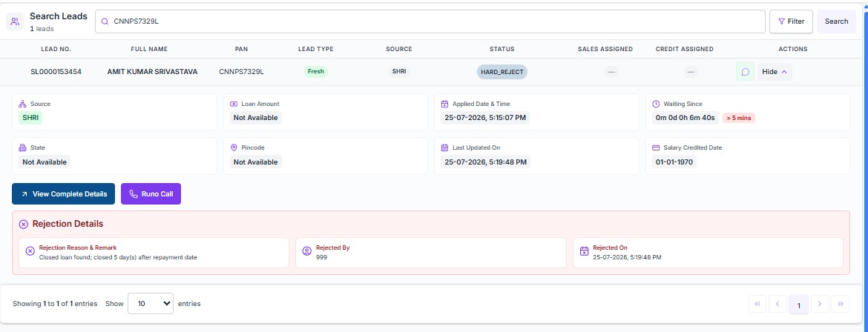
Task: Click the Rejection Reason cross-circle icon
Action: coord(30,251)
